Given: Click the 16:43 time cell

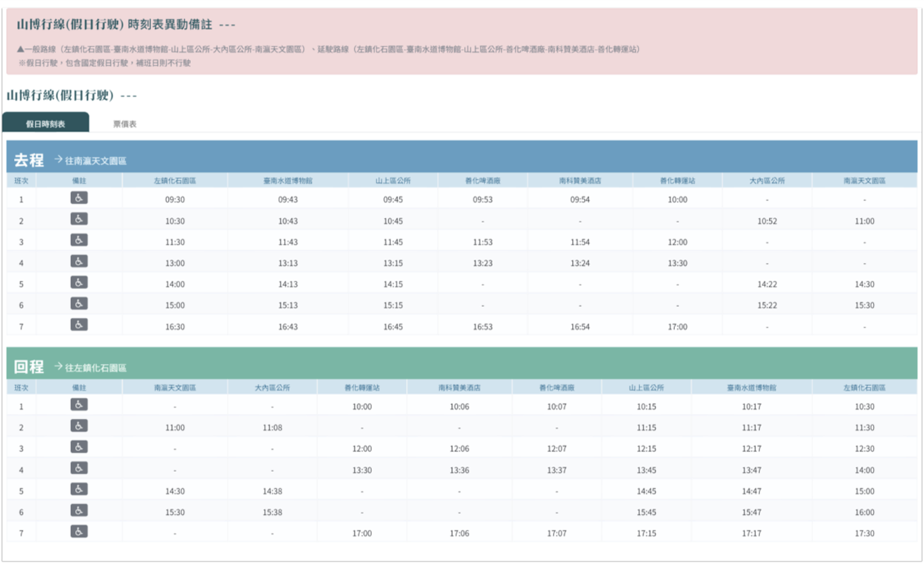Looking at the screenshot, I should (287, 327).
